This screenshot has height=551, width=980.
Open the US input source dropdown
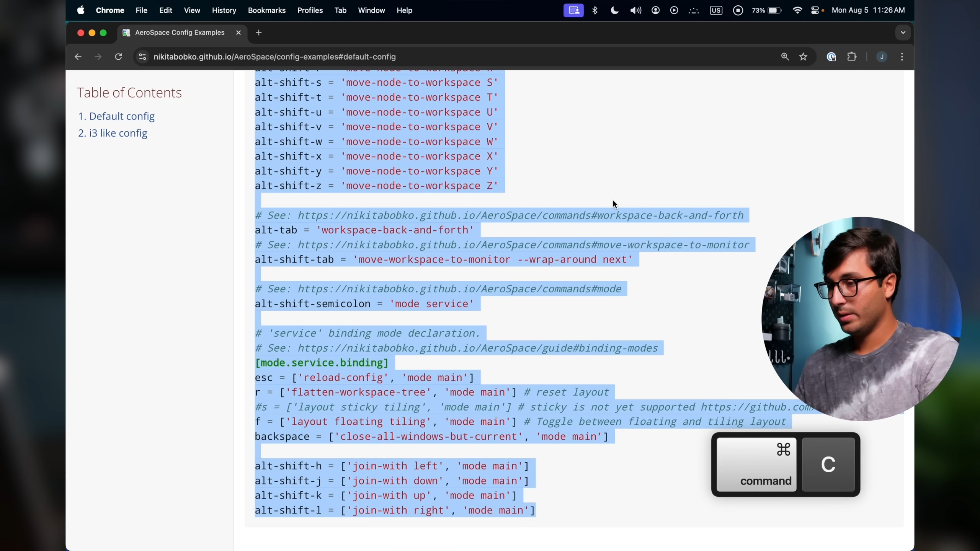point(716,10)
